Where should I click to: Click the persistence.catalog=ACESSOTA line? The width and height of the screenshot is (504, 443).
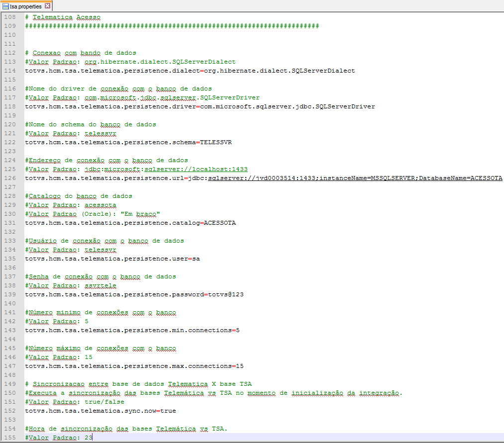pyautogui.click(x=130, y=223)
